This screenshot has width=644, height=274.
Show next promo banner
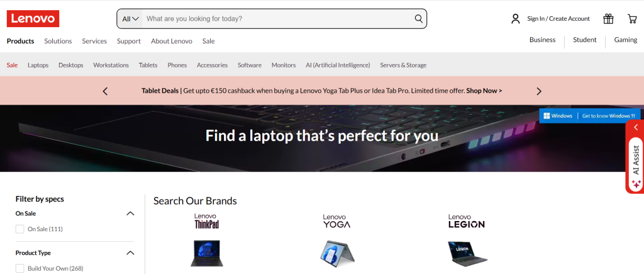point(539,91)
